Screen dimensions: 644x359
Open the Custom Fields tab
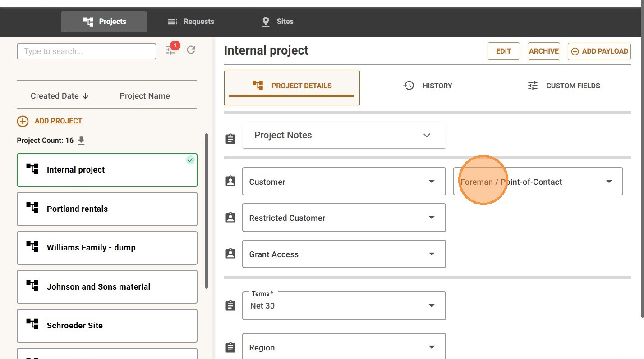pos(564,86)
